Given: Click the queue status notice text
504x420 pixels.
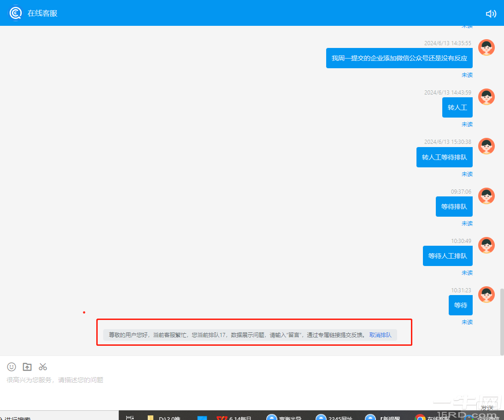Looking at the screenshot, I should tap(234, 335).
